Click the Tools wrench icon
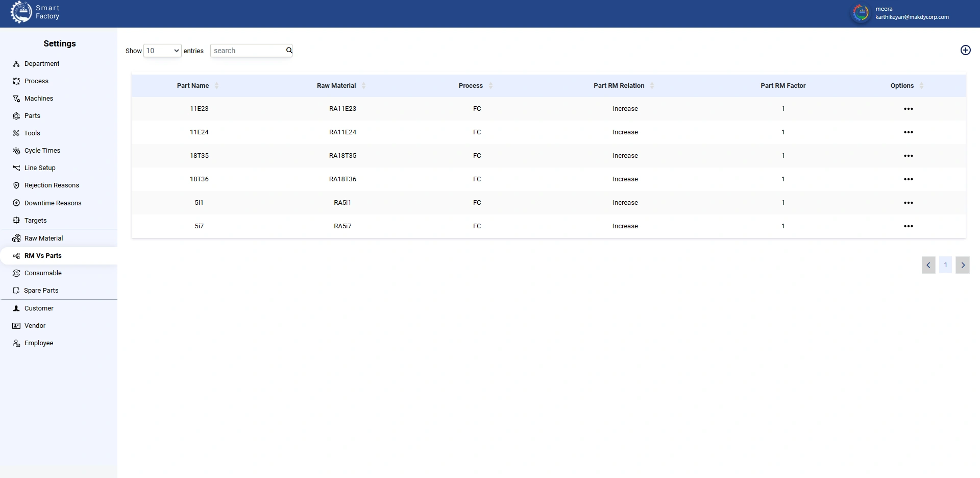Viewport: 980px width, 478px height. 16,133
